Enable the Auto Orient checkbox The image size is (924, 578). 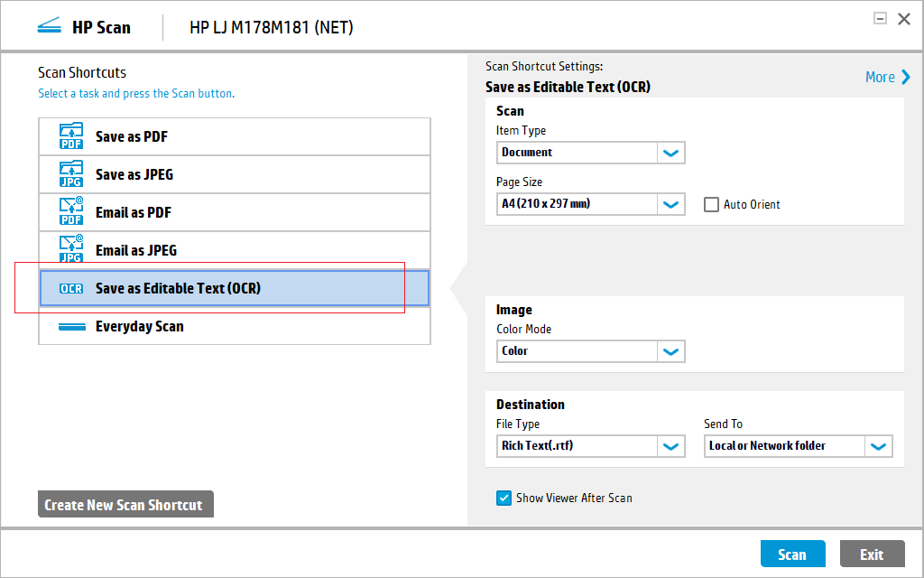711,205
